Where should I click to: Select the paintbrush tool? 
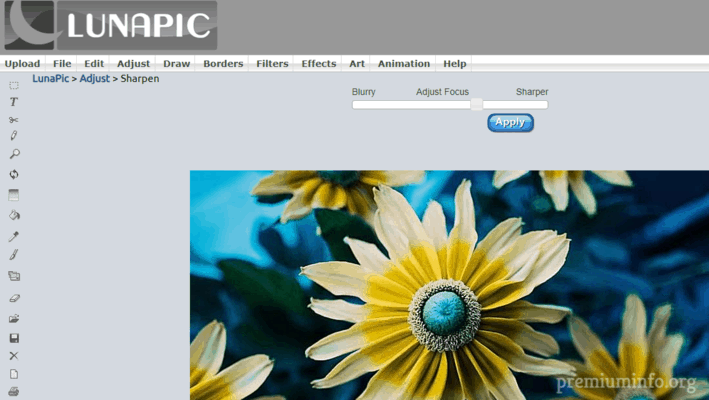coord(14,255)
